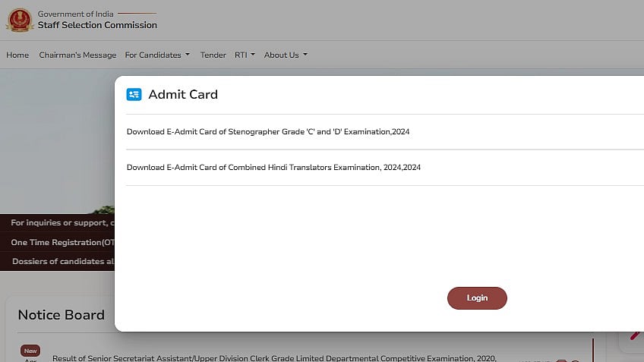
Task: Open Stenographer Grade 'C' and 'D' admit card link
Action: pyautogui.click(x=268, y=132)
